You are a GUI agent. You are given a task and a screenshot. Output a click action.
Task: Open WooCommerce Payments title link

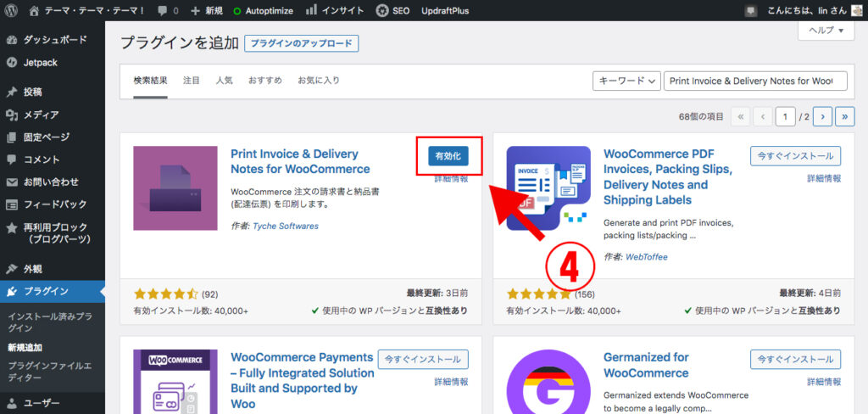click(x=303, y=380)
